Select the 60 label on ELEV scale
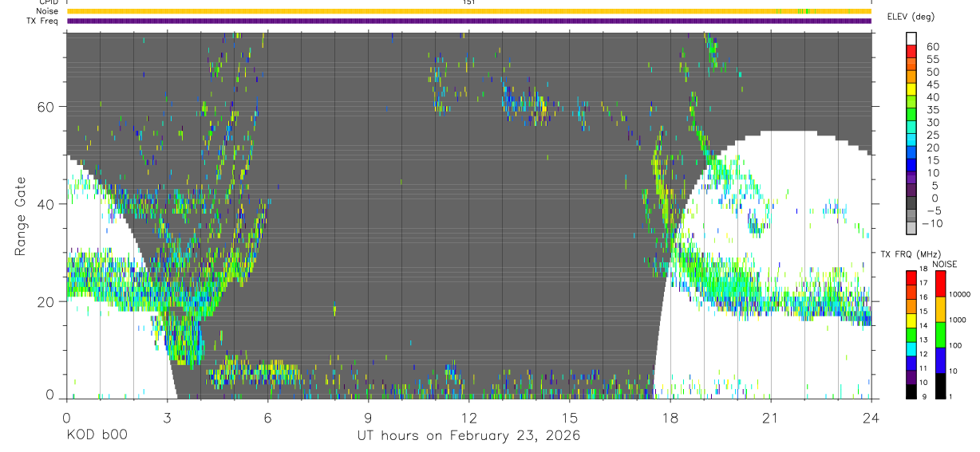Image resolution: width=980 pixels, height=452 pixels. (x=934, y=46)
